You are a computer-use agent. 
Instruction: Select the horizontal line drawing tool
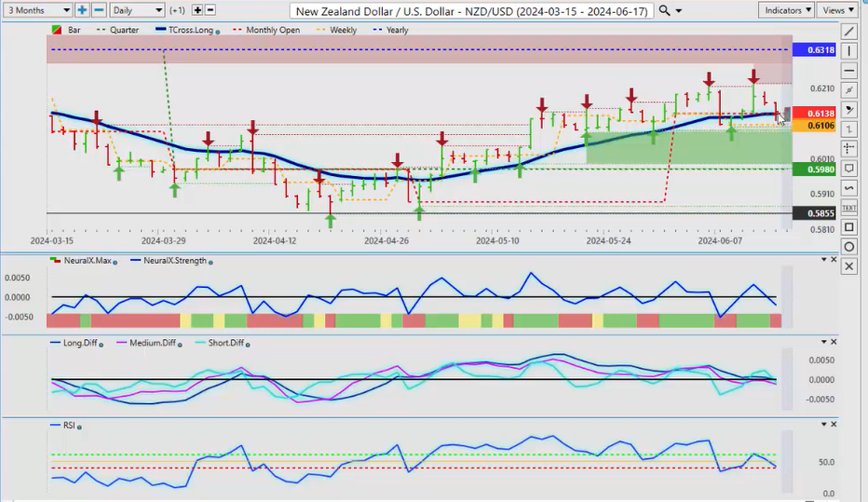(x=848, y=71)
